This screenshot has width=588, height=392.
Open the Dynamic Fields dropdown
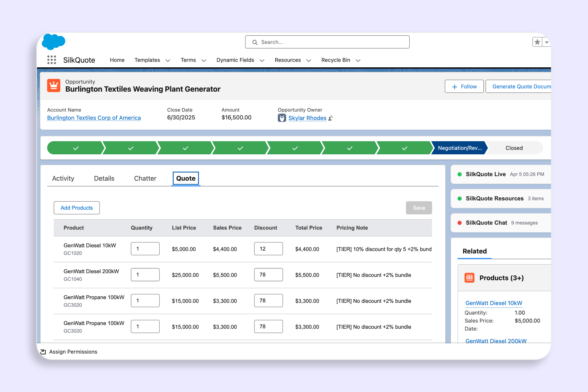click(x=262, y=60)
